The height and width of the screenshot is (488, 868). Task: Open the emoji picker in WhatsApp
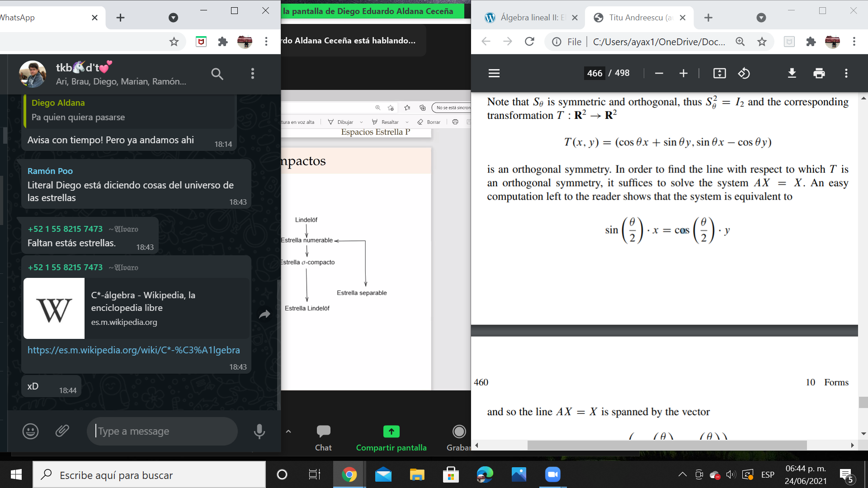point(30,431)
